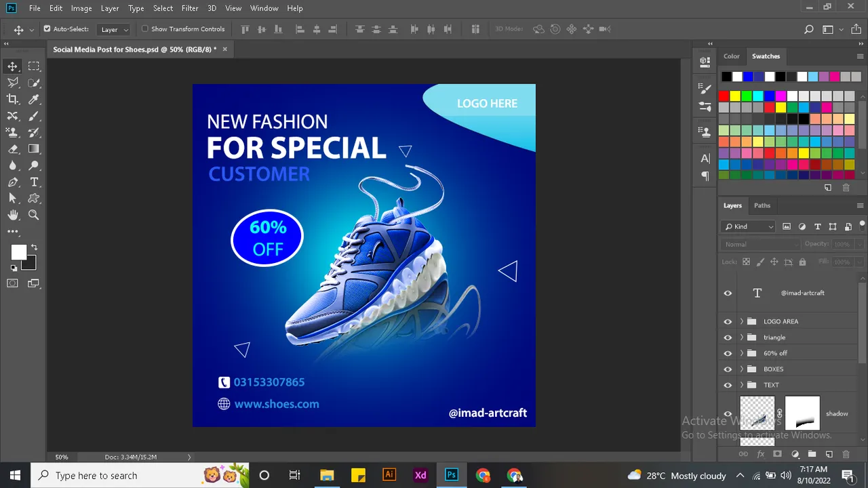Select the Blur tool
This screenshot has width=868, height=488.
click(x=13, y=165)
